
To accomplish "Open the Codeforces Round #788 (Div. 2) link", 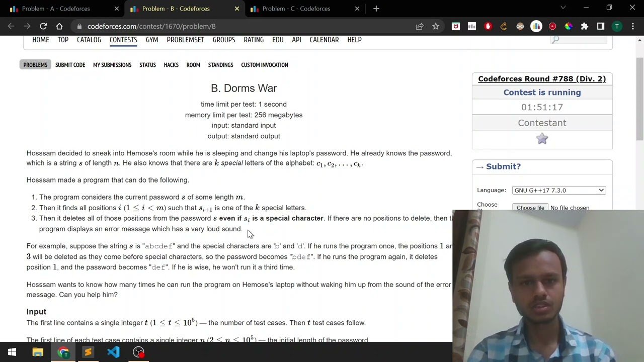I will (x=542, y=79).
